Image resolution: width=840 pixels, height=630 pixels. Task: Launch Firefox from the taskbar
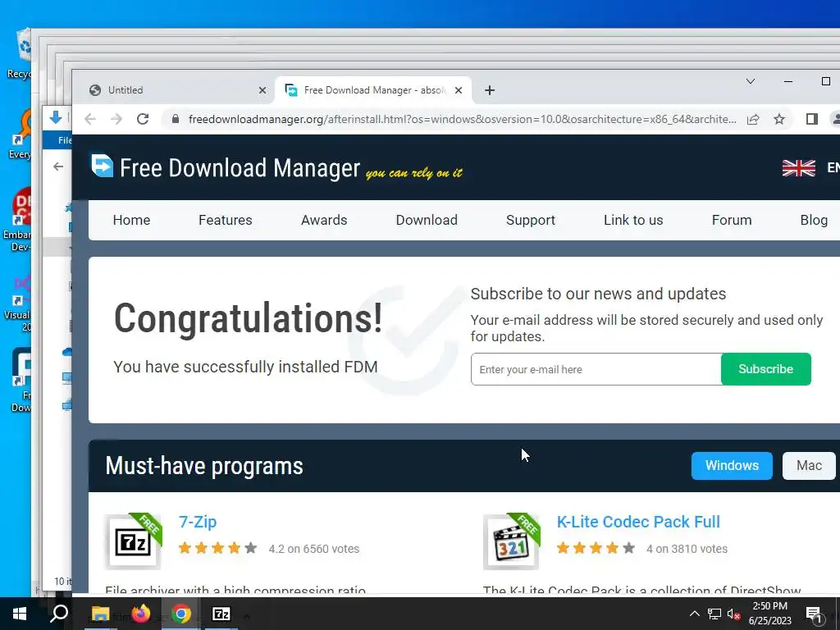point(141,614)
